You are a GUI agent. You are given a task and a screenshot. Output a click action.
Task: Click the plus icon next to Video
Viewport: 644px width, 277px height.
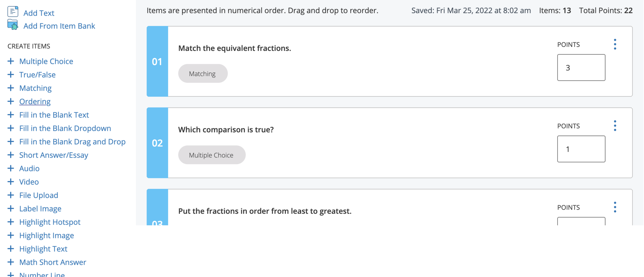click(x=11, y=182)
